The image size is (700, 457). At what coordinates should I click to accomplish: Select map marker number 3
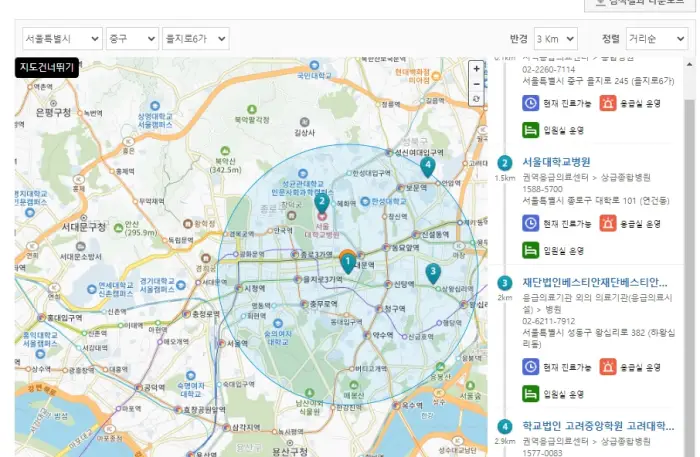click(433, 273)
